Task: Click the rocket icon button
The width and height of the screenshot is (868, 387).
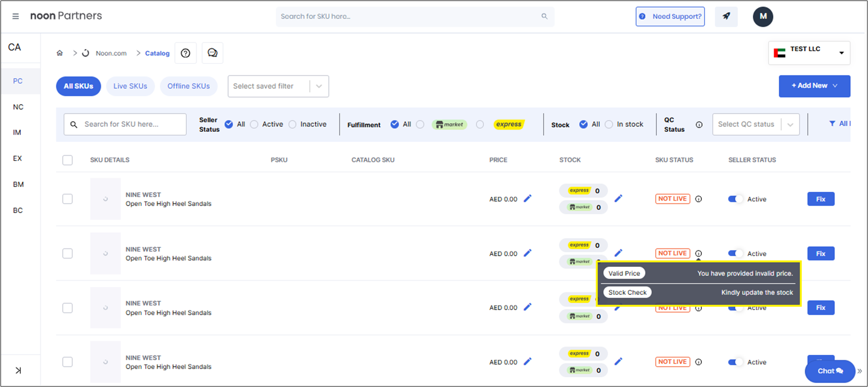Action: [726, 16]
